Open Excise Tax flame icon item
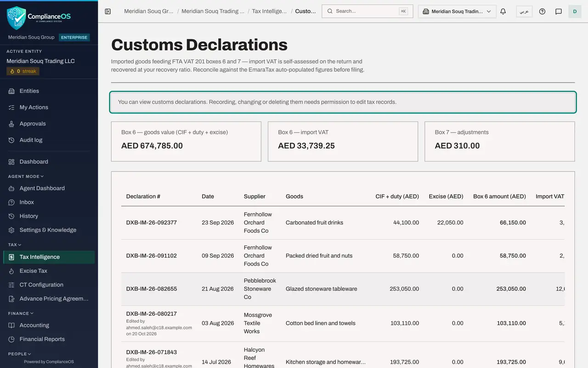588x368 pixels. pos(11,271)
